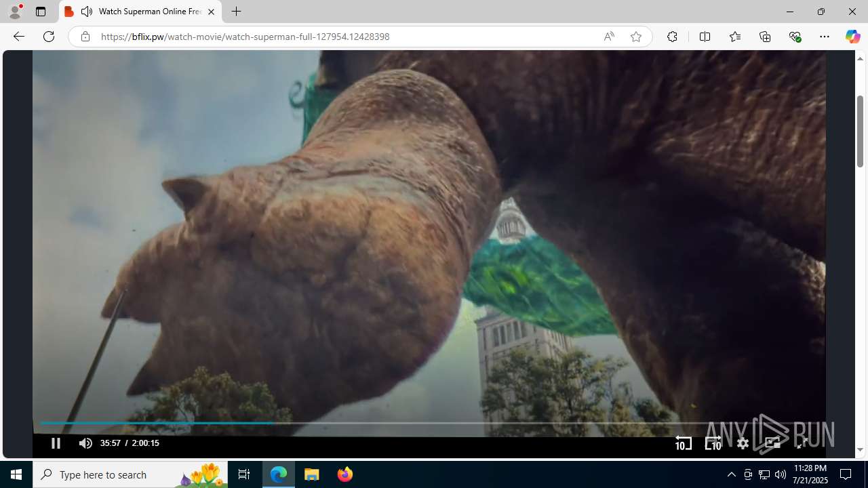Skip forward 10 seconds in video
This screenshot has height=488, width=868.
click(713, 443)
